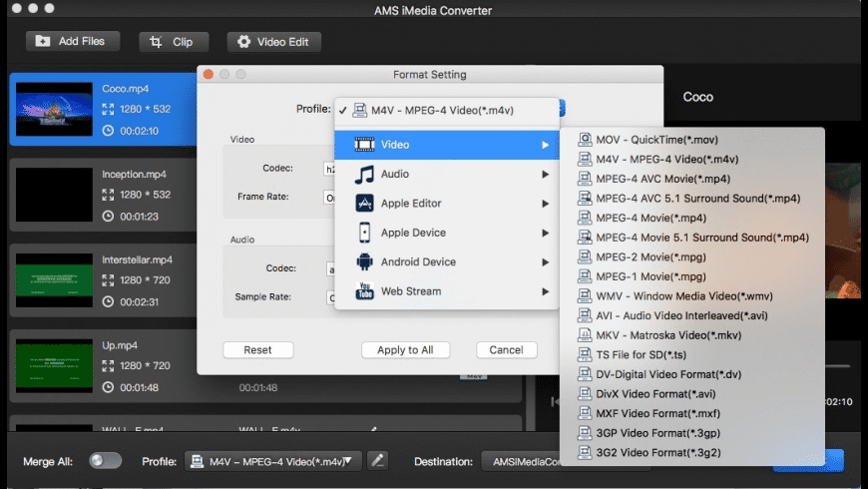Click the MPEG-2 Movie format icon
The width and height of the screenshot is (868, 489).
coord(585,256)
